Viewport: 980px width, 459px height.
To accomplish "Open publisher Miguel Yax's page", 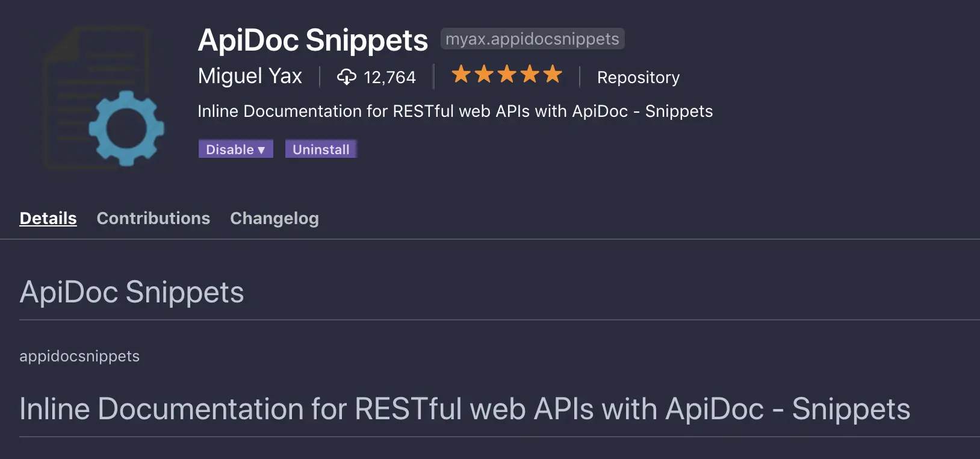I will pyautogui.click(x=250, y=76).
